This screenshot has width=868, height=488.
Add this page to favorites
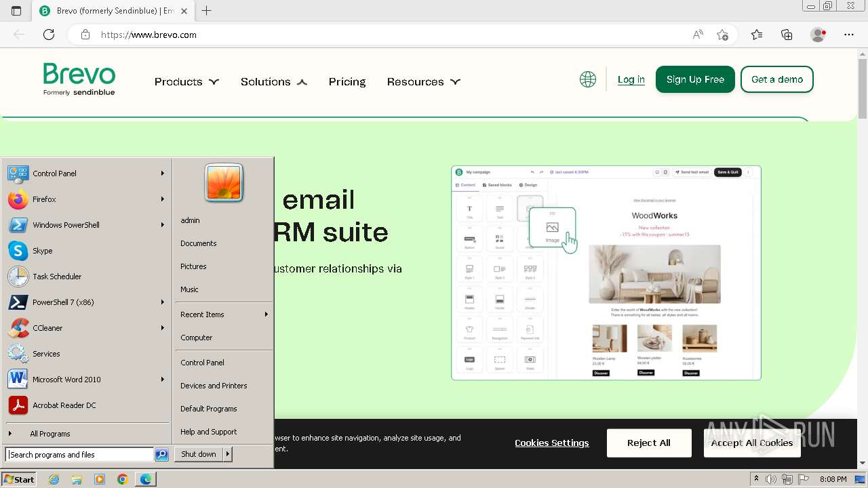coord(722,35)
